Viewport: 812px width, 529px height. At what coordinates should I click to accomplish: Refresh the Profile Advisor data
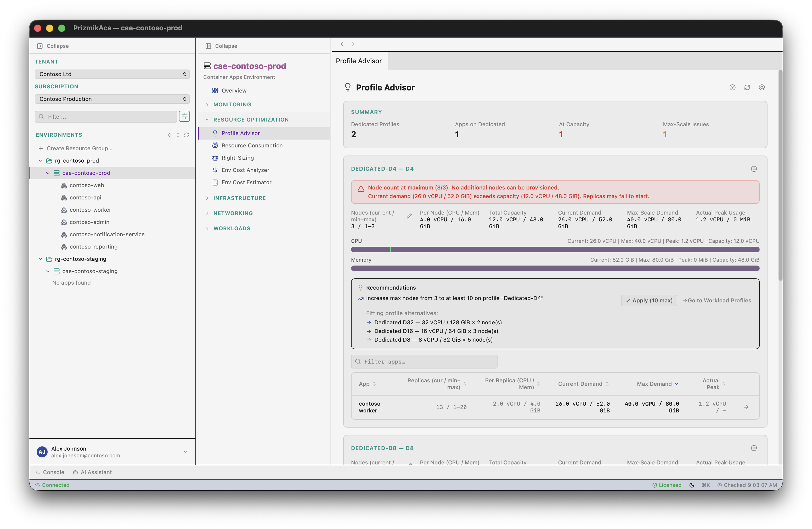point(747,88)
